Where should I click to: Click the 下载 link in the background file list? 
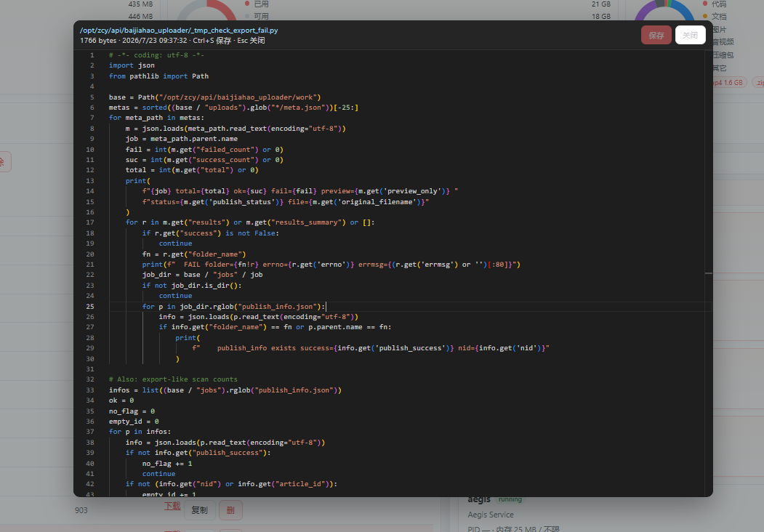172,506
